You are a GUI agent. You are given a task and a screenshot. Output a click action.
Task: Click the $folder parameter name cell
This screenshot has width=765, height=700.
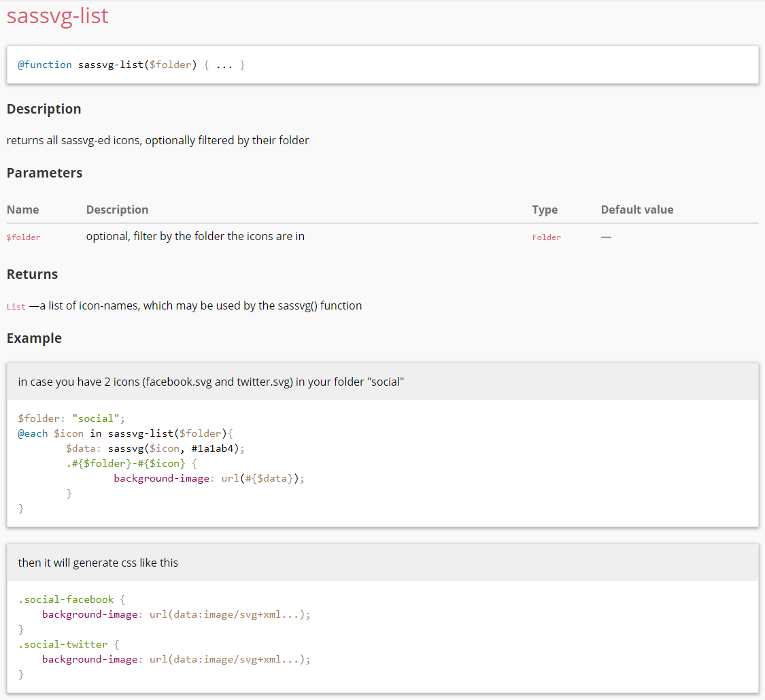click(23, 237)
